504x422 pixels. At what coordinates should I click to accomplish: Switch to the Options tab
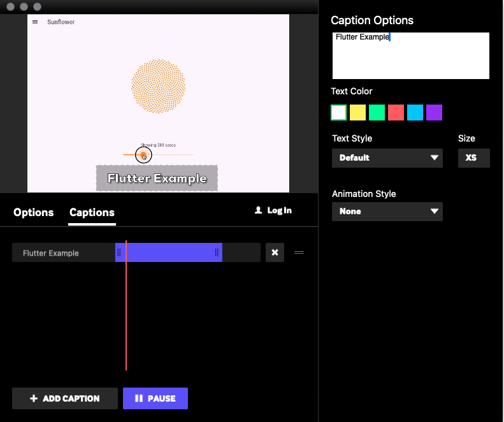[33, 213]
